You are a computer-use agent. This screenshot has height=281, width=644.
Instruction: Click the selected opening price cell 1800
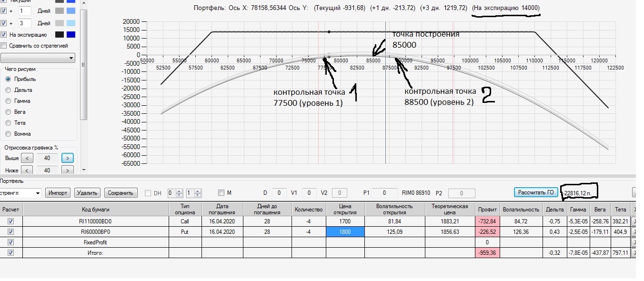pos(345,232)
